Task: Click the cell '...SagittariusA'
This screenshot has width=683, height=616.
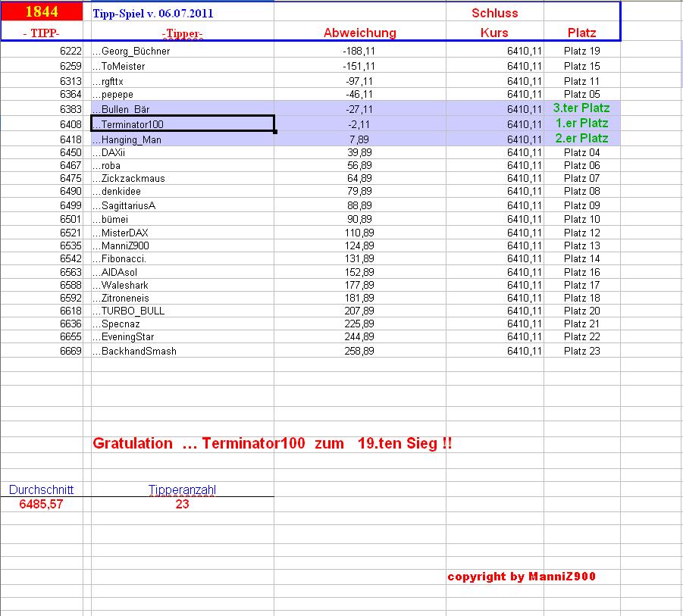Action: point(183,205)
